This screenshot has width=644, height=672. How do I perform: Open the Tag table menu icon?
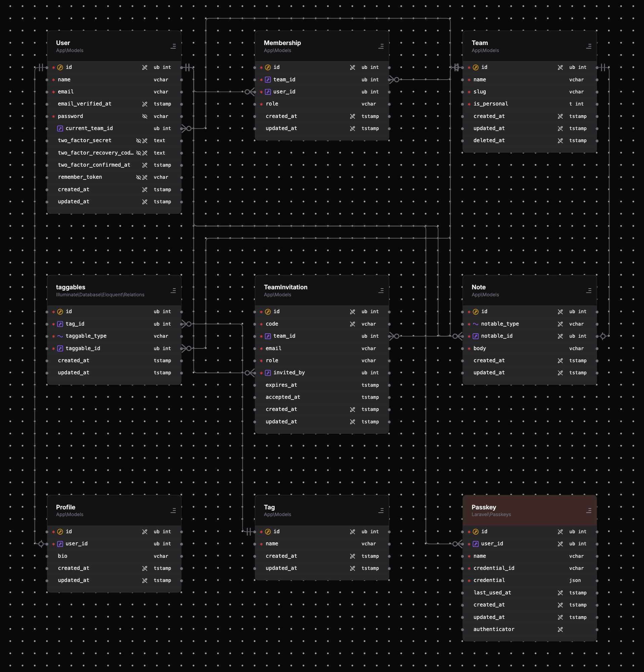tap(381, 511)
